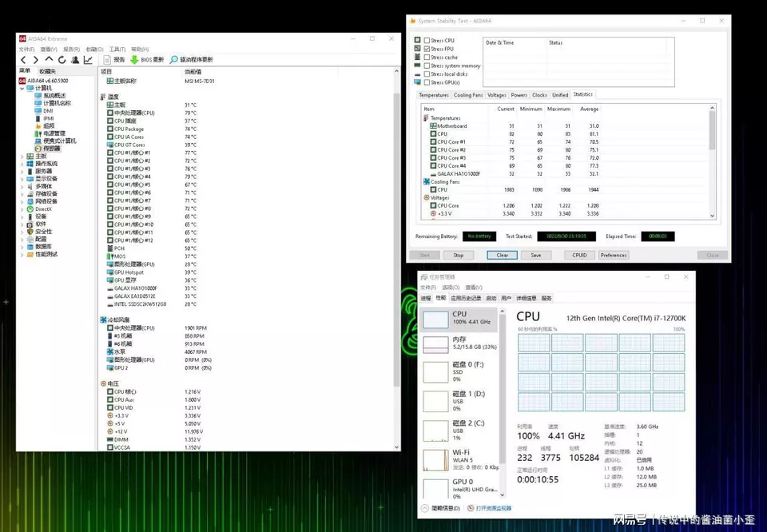Go forward with AIDA64 toolbar right arrow

[x=36, y=60]
